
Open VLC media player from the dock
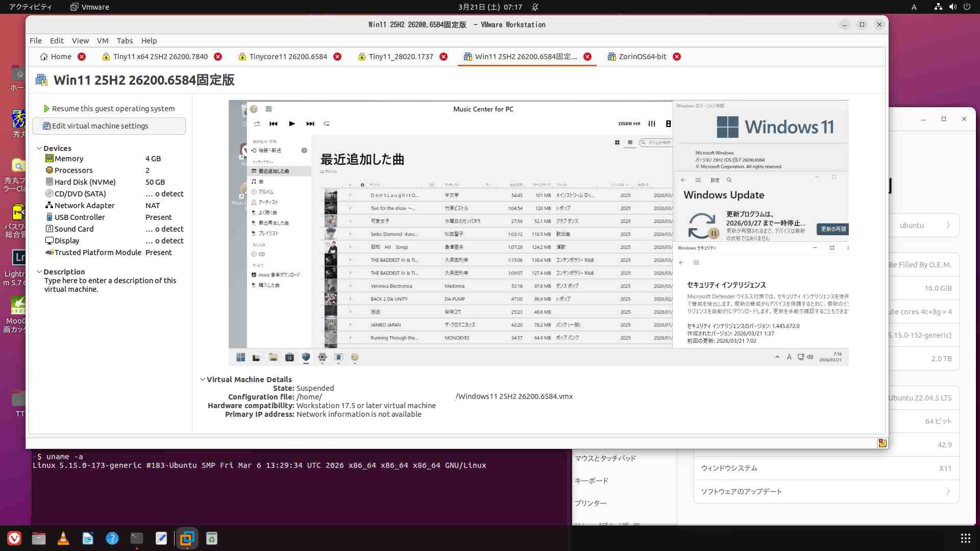coord(63,538)
